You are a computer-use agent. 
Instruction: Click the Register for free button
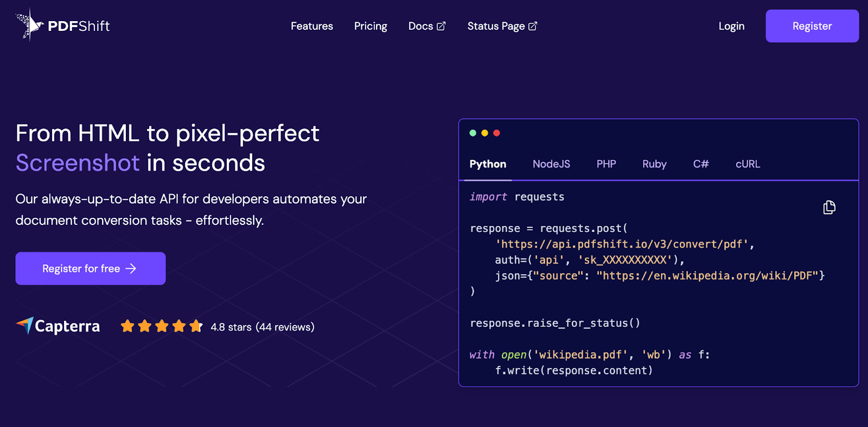(91, 269)
